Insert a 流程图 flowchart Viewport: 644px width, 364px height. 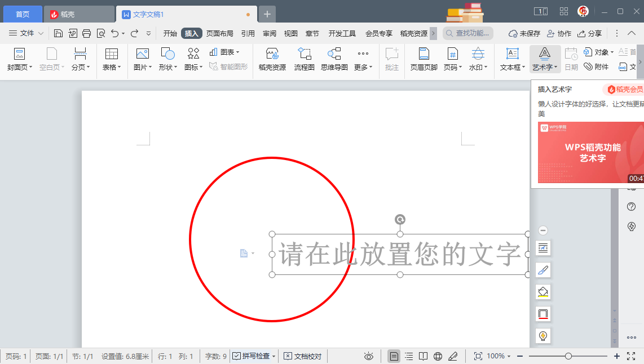305,60
